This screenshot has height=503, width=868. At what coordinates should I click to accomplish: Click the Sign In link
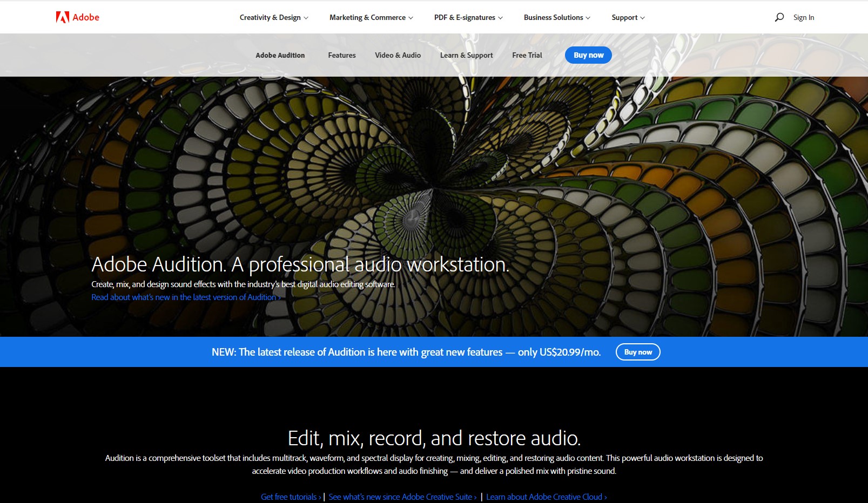tap(804, 17)
